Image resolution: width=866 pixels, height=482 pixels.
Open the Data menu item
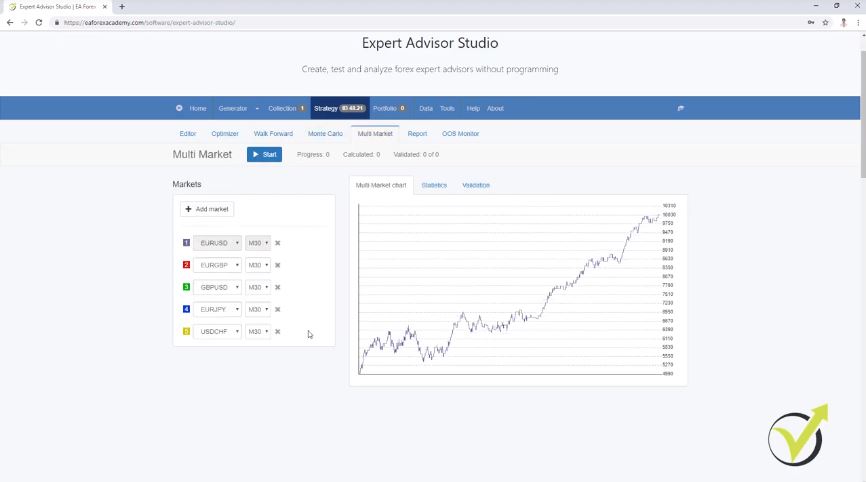click(426, 109)
